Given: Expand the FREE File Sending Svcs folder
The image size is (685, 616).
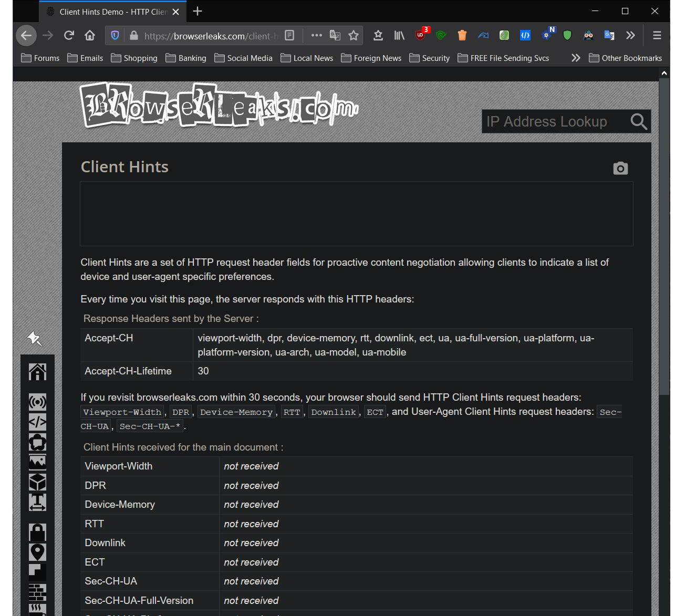Looking at the screenshot, I should 503,58.
